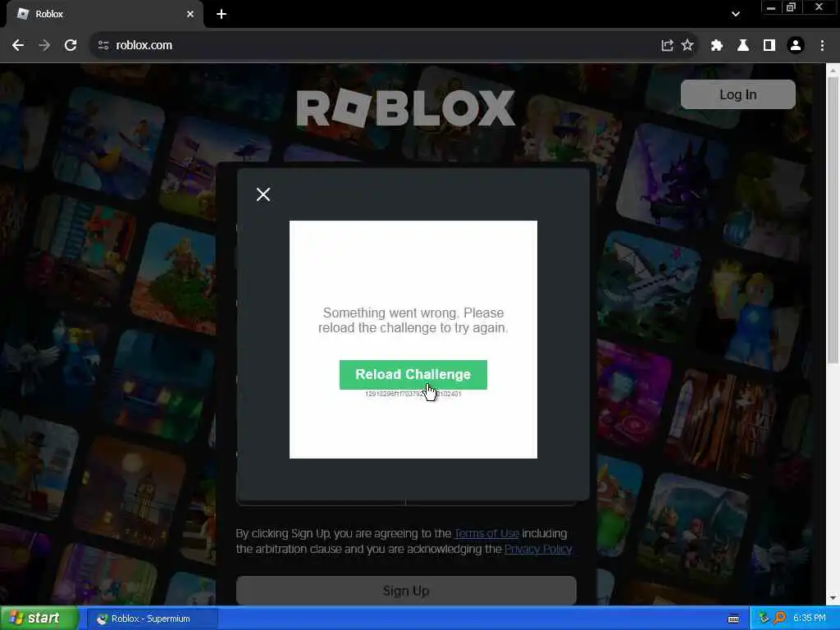
Task: Open the browser three-dot menu
Action: coord(822,46)
